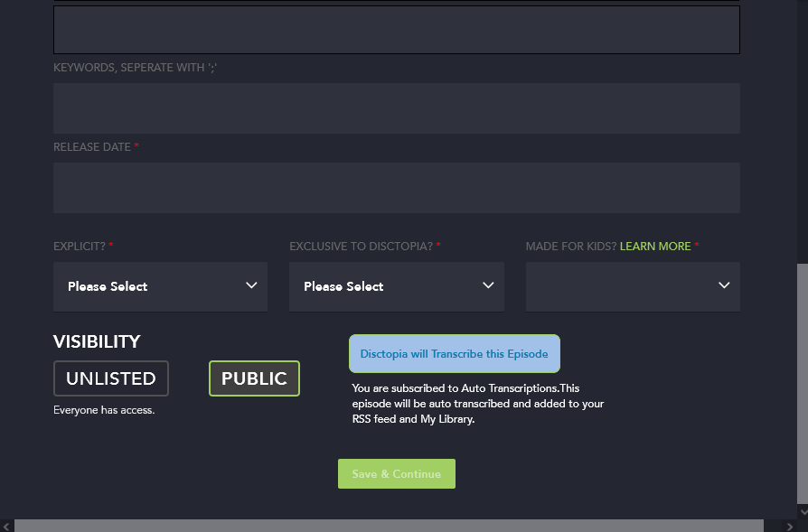The width and height of the screenshot is (808, 532).
Task: Click the chevron arrow in Exclusive to Disctopia
Action: (488, 285)
